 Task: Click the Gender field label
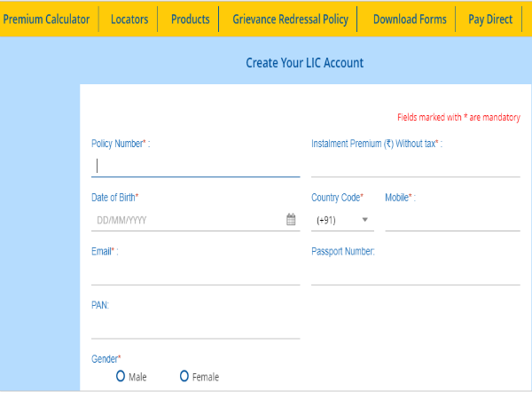pyautogui.click(x=106, y=359)
